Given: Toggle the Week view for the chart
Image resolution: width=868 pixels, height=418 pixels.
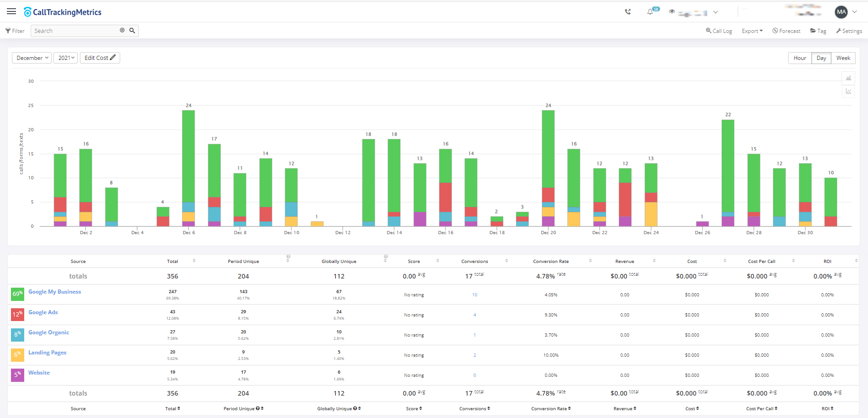Looking at the screenshot, I should pos(842,58).
